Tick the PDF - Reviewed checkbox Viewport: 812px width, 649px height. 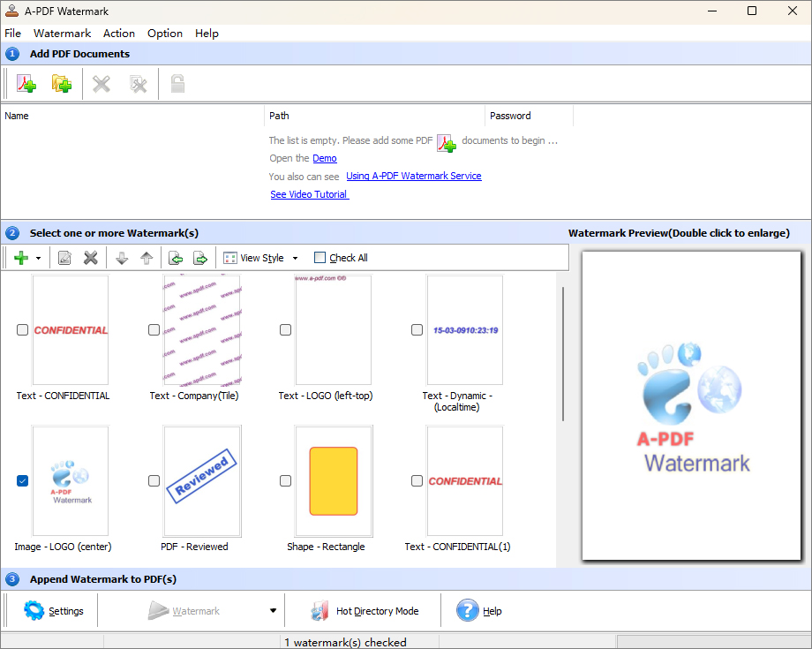154,480
